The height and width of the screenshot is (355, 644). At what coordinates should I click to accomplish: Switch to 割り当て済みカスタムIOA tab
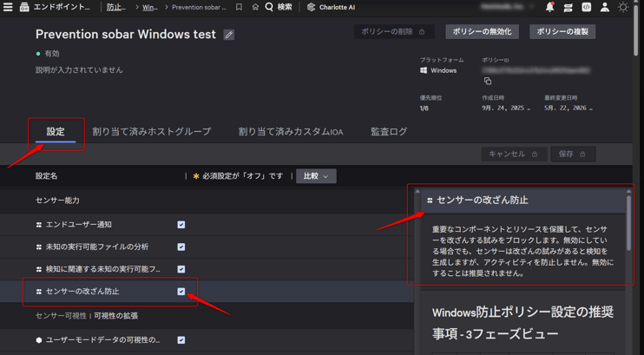(291, 131)
